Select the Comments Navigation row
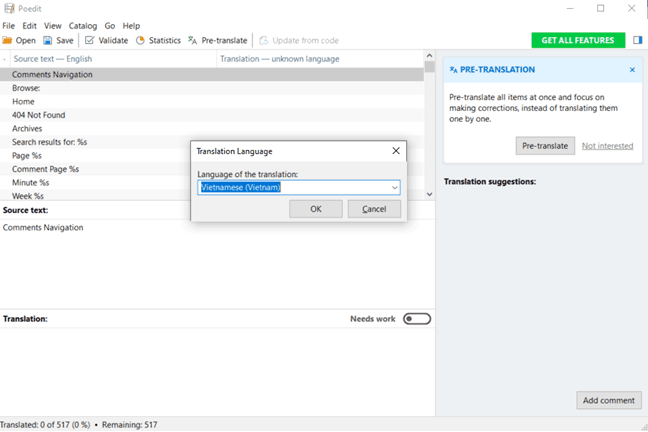This screenshot has width=648, height=432. pos(212,74)
